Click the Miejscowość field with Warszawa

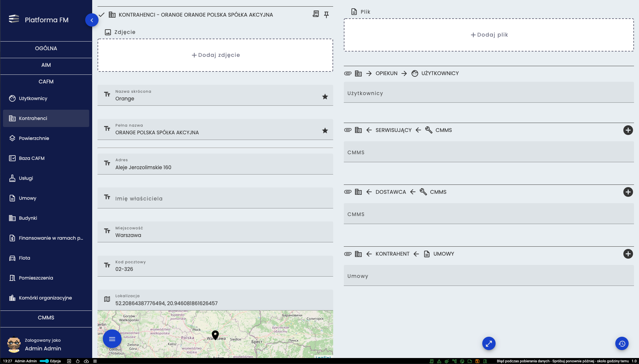pyautogui.click(x=215, y=232)
